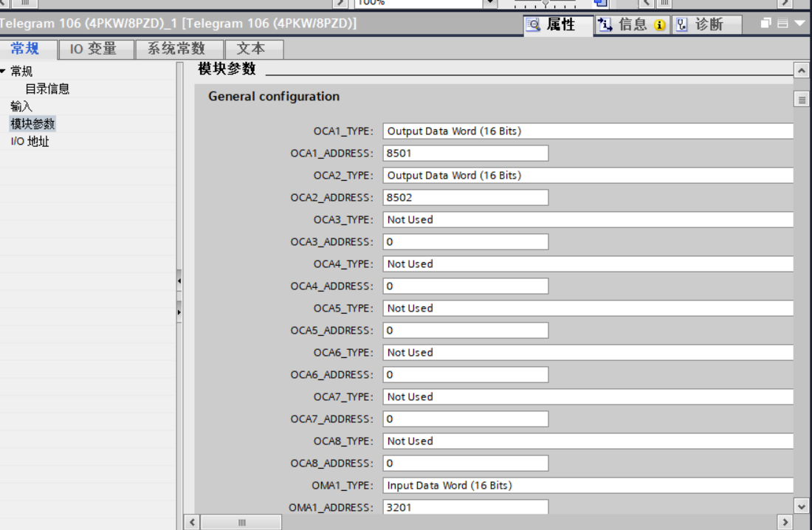Expand the navigation pane with right splitter arrow

pyautogui.click(x=179, y=312)
